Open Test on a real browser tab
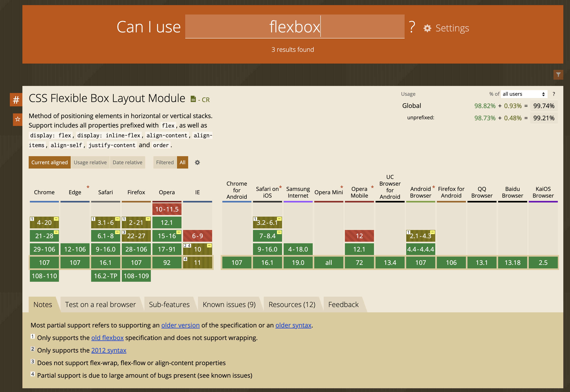570x392 pixels. pos(100,304)
